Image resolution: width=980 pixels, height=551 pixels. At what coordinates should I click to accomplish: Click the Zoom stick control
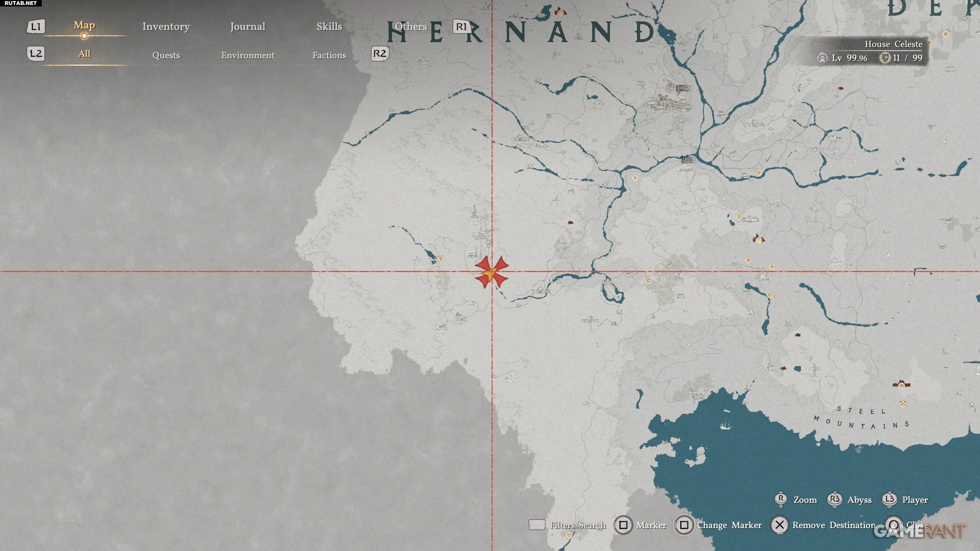(x=781, y=499)
